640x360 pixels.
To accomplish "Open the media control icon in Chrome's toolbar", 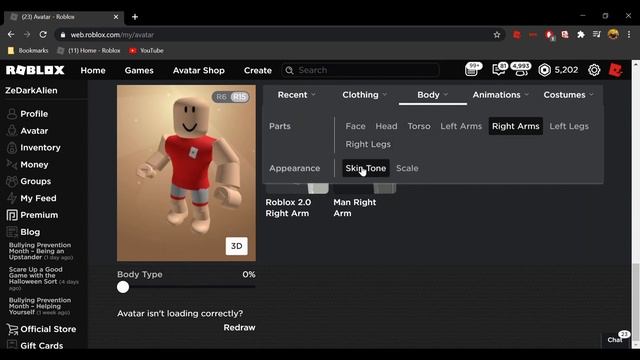I will pos(597,35).
